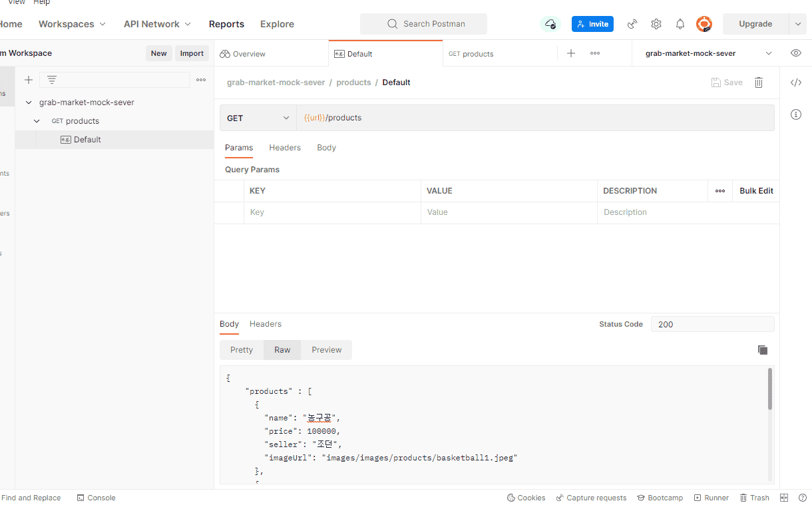Screen dimensions: 812x505
Task: Select the Body tab in request section
Action: 326,148
